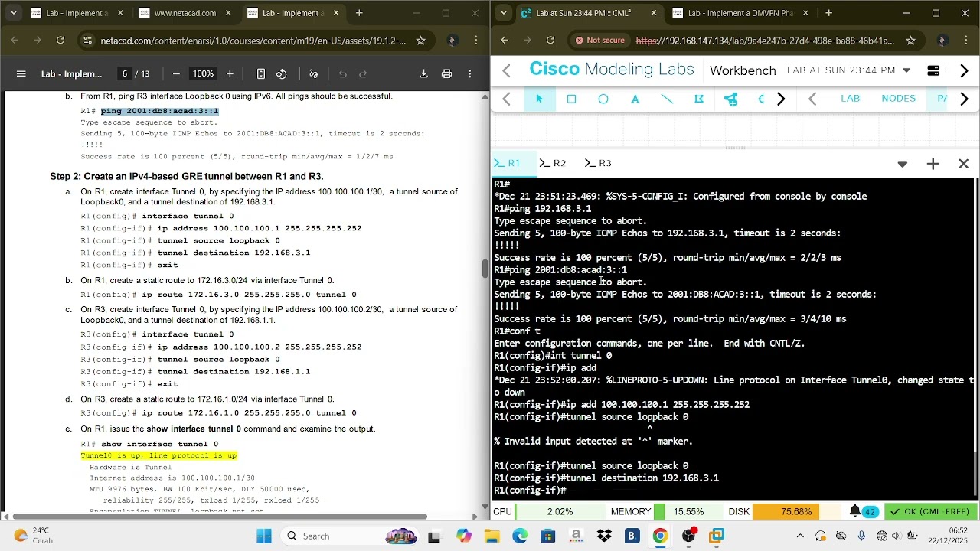Zoom in the PDF with plus button

click(x=230, y=73)
